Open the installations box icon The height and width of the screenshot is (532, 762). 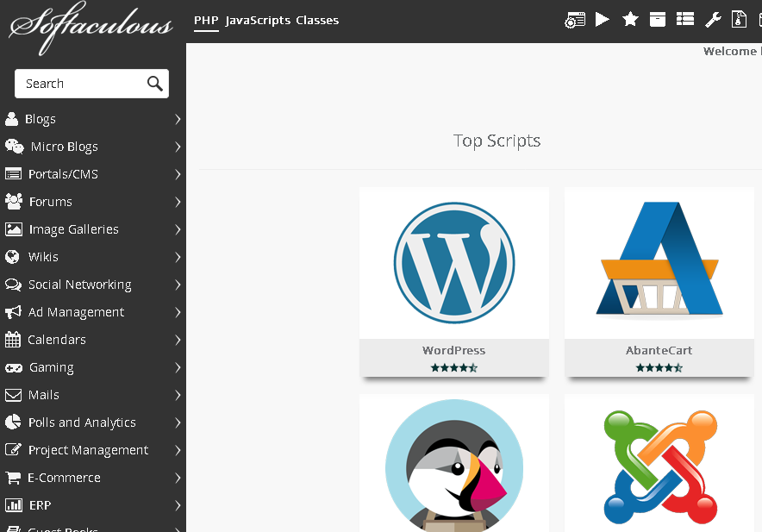658,20
